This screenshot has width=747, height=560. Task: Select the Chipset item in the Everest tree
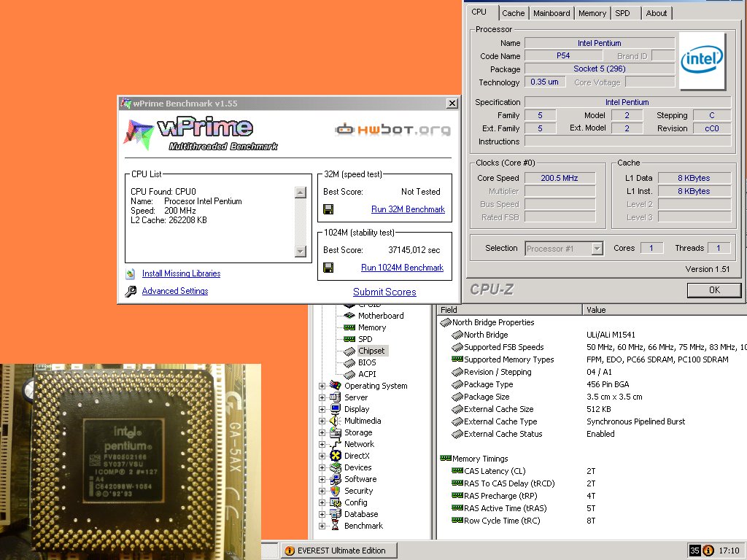371,351
